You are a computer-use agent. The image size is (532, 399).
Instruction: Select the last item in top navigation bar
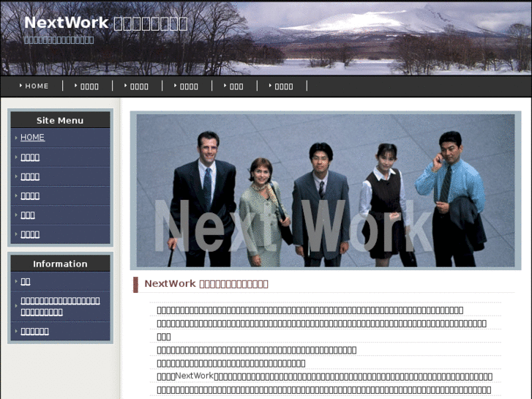[284, 86]
